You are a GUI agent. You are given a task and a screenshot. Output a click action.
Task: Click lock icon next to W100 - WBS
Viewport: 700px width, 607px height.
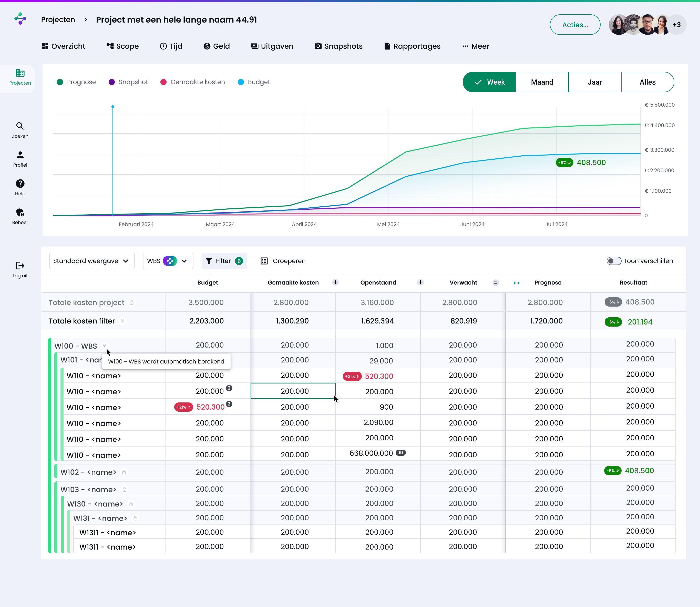click(x=105, y=346)
